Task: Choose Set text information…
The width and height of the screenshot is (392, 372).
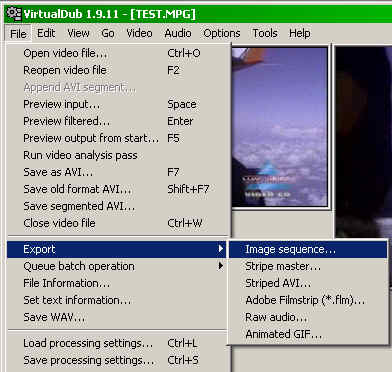Action: coord(118,300)
